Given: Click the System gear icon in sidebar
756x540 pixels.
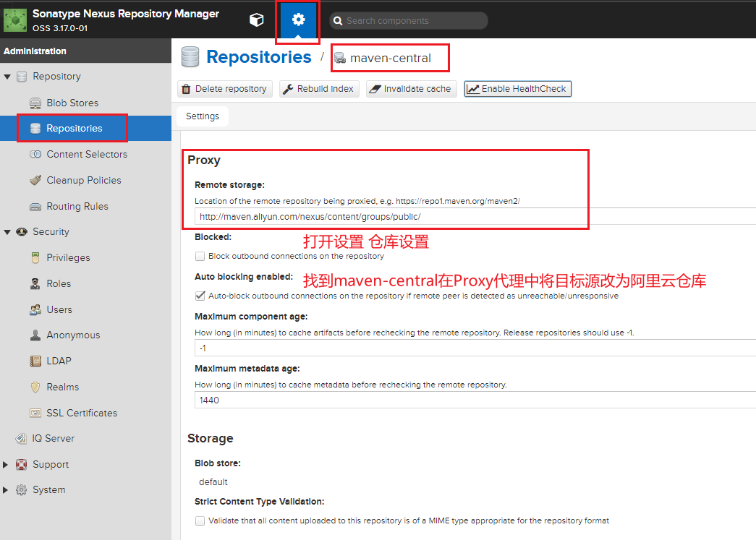Looking at the screenshot, I should [x=21, y=490].
